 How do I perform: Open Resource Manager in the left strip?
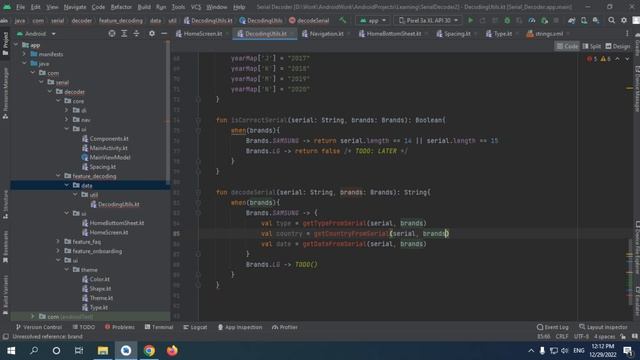click(5, 93)
